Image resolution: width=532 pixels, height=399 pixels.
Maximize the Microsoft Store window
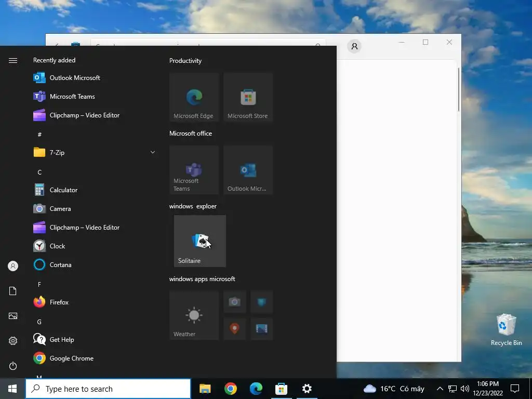point(425,42)
